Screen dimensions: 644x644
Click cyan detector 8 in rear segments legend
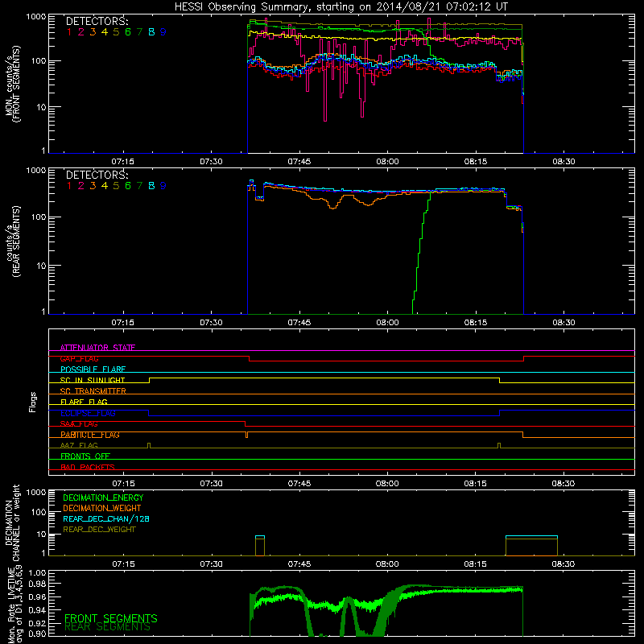click(151, 186)
